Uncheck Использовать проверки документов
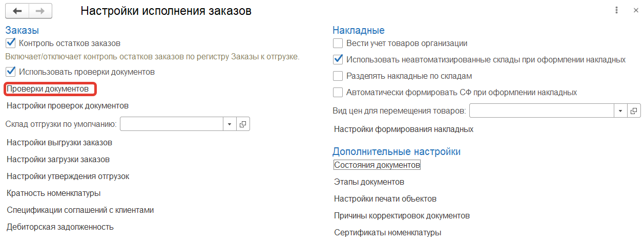Viewport: 644px width, 244px height. coord(11,72)
